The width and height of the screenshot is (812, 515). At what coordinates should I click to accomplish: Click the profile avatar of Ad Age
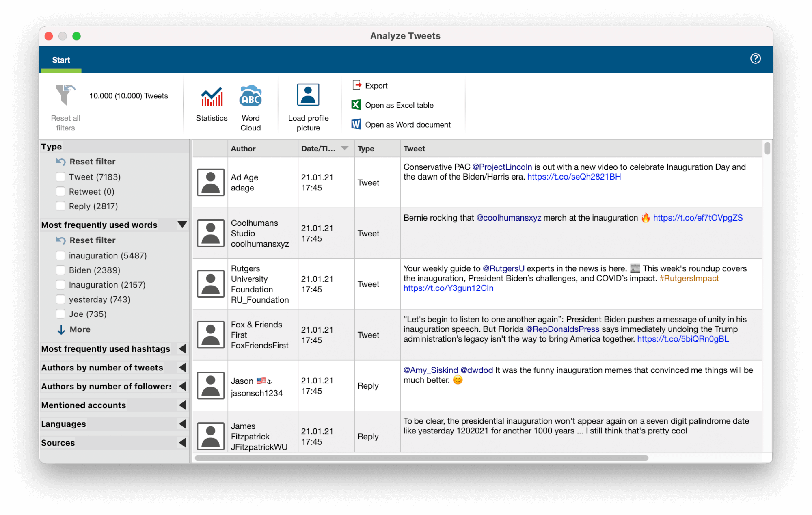click(x=210, y=182)
